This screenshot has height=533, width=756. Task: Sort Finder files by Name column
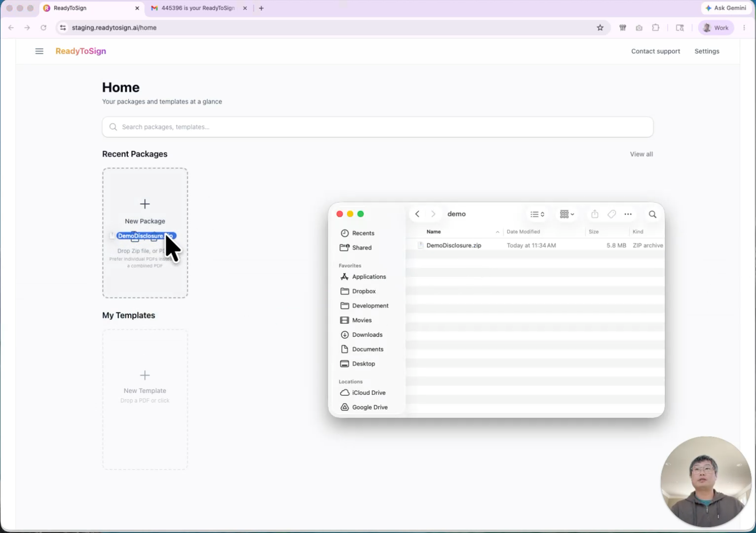(x=434, y=231)
